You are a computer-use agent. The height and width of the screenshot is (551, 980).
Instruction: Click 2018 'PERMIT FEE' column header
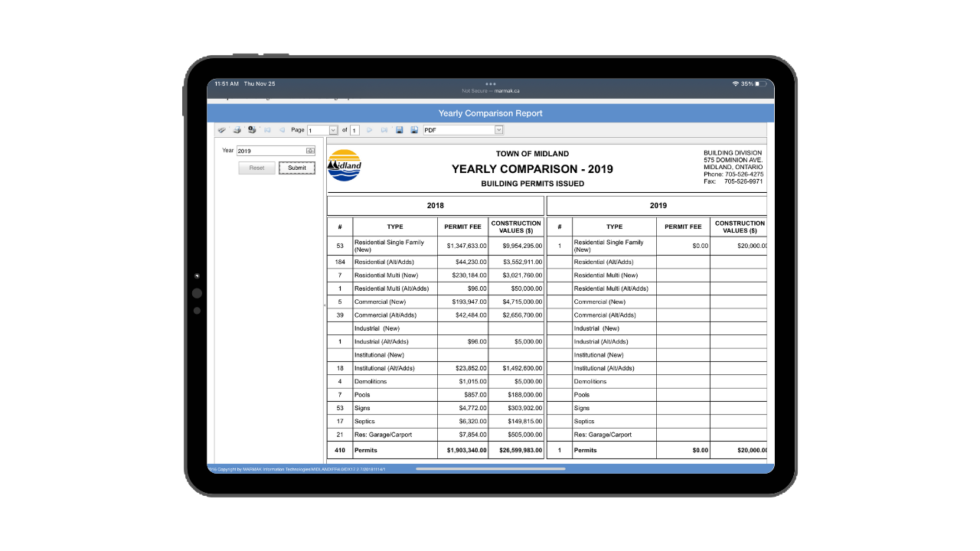coord(463,227)
